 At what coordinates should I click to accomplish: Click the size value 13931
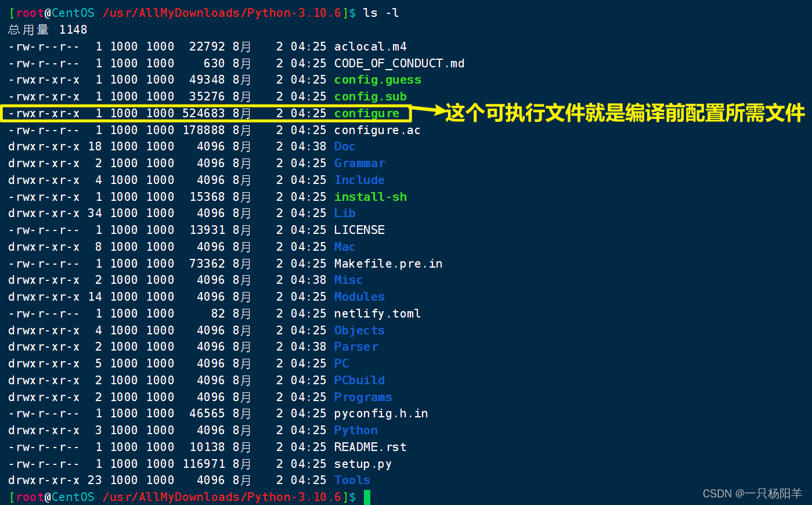(x=207, y=230)
